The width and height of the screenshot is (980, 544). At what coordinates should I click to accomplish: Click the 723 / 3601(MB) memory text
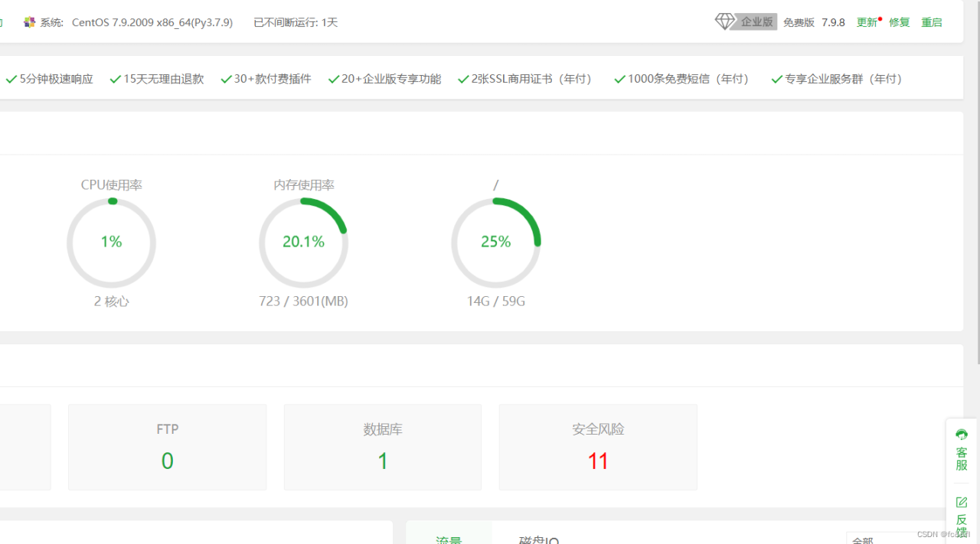click(x=303, y=301)
